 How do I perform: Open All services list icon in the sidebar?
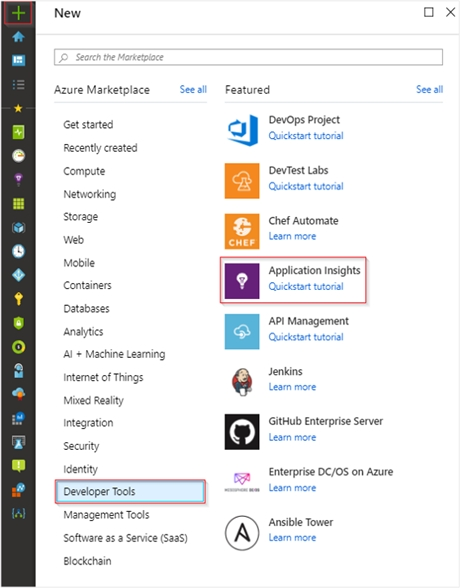(x=18, y=84)
